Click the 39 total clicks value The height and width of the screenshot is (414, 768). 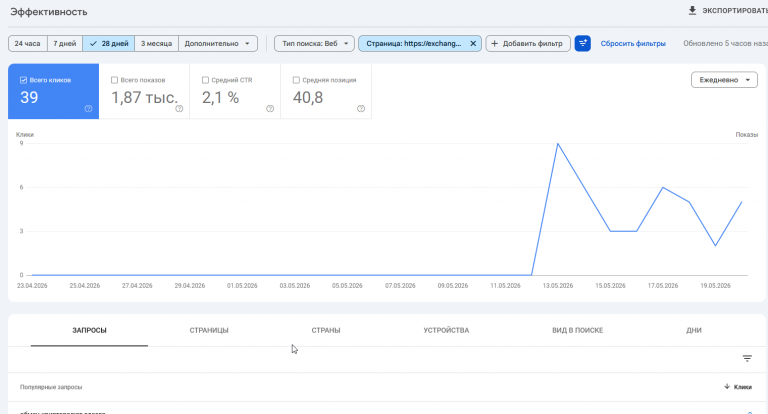(x=29, y=97)
